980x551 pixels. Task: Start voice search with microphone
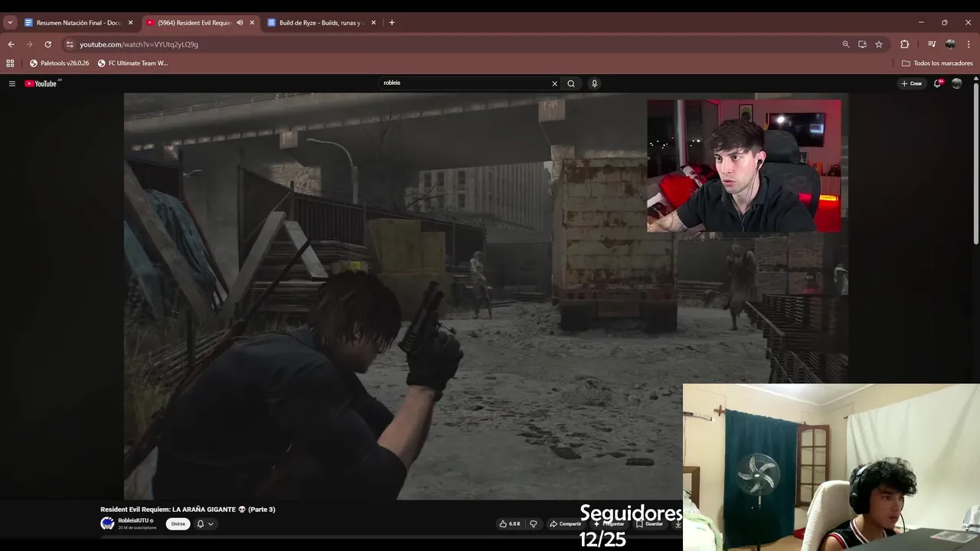click(x=594, y=83)
